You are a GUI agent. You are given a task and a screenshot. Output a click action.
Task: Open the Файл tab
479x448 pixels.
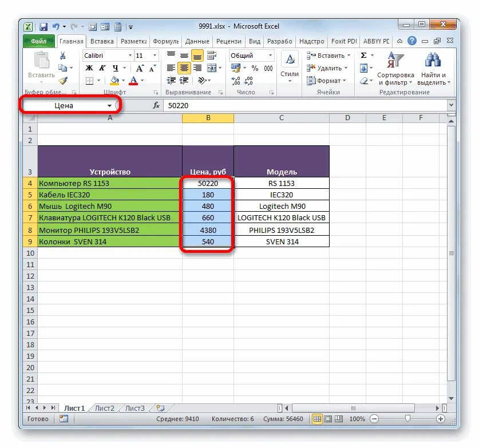click(39, 41)
